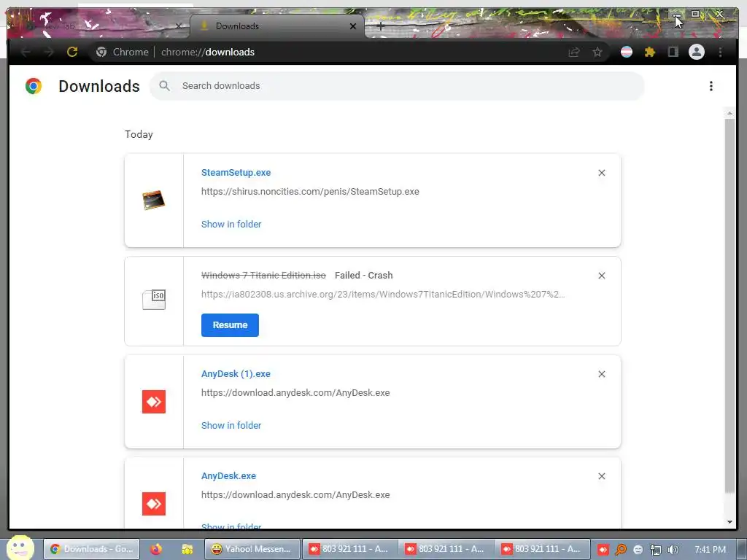Click the AnyDesk tray icon

603,550
